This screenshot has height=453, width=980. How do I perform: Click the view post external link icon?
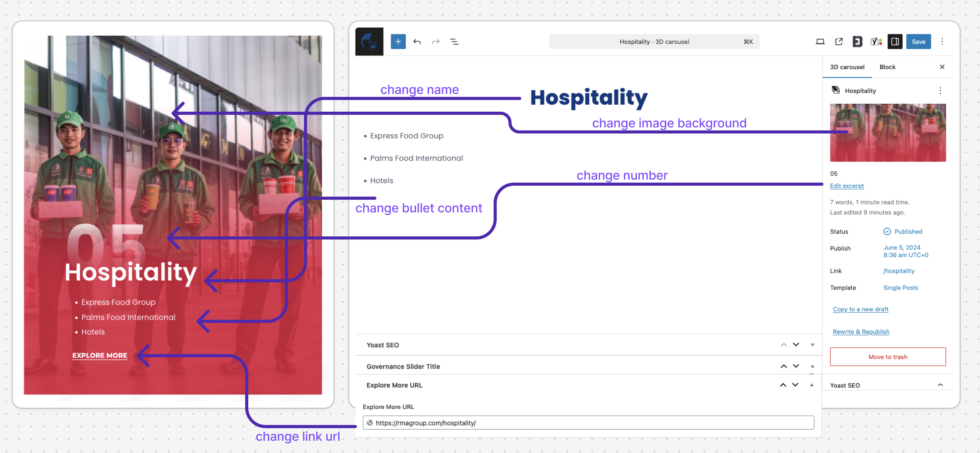click(839, 42)
